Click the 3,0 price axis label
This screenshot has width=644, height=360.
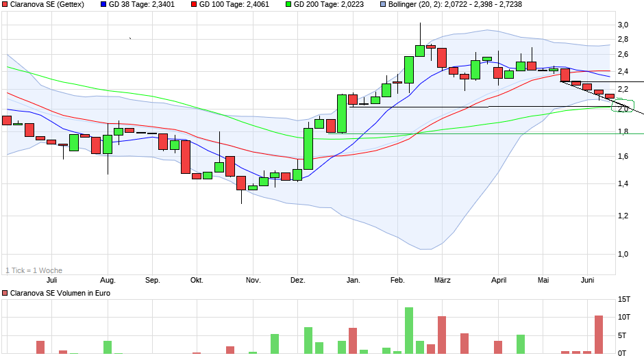[x=623, y=25]
